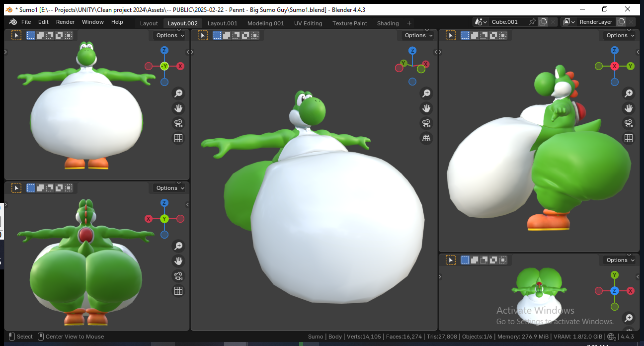Pin the Cube.001 scene to workspace

pyautogui.click(x=532, y=22)
